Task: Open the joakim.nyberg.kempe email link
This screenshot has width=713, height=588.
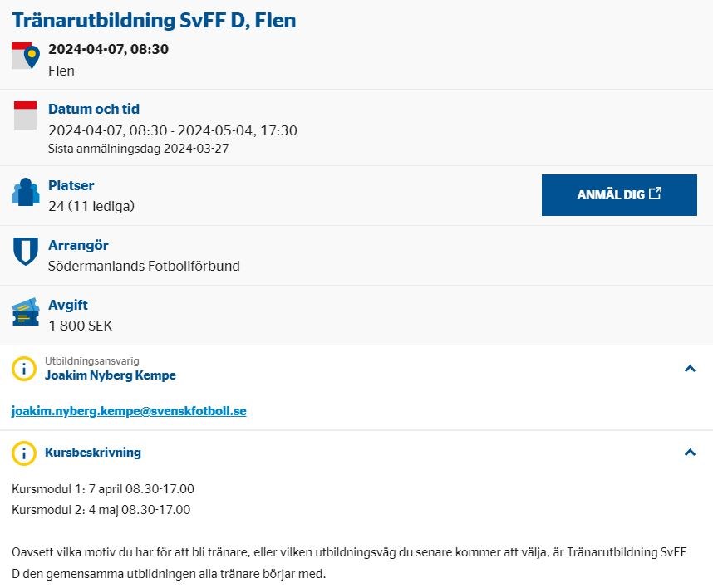Action: [129, 411]
